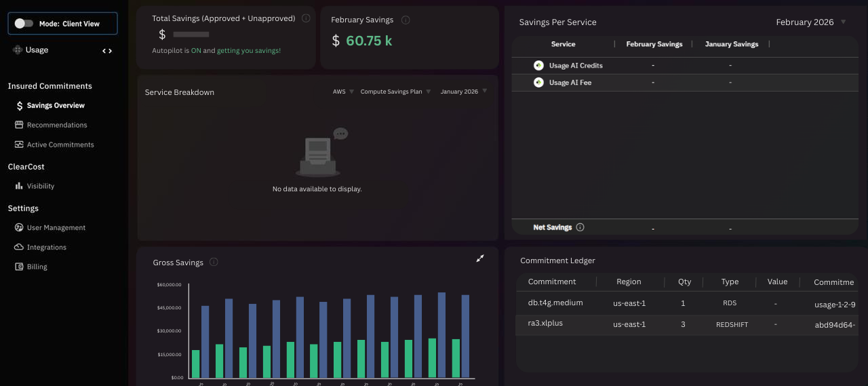Click the Integrations cloud icon
The height and width of the screenshot is (386, 868).
pyautogui.click(x=19, y=248)
